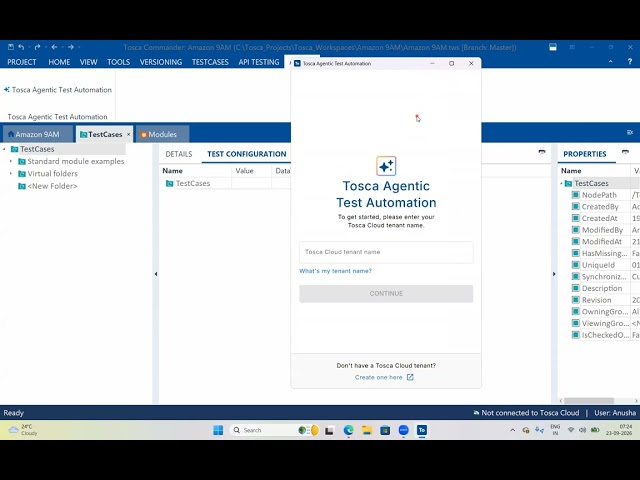Viewport: 640px width, 480px height.
Task: Expand the Standard module examples folder arrow
Action: point(11,161)
